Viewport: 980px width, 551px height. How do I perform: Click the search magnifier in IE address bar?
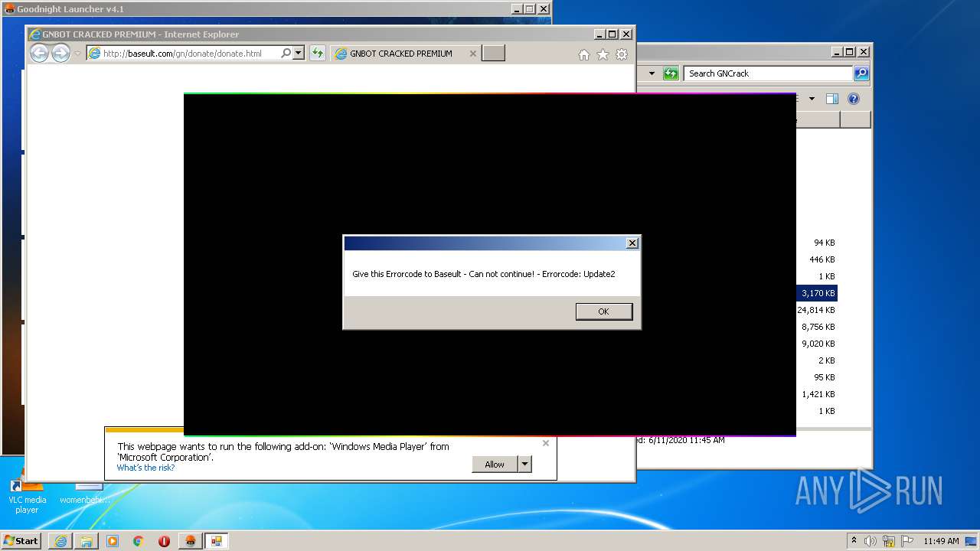pos(286,54)
